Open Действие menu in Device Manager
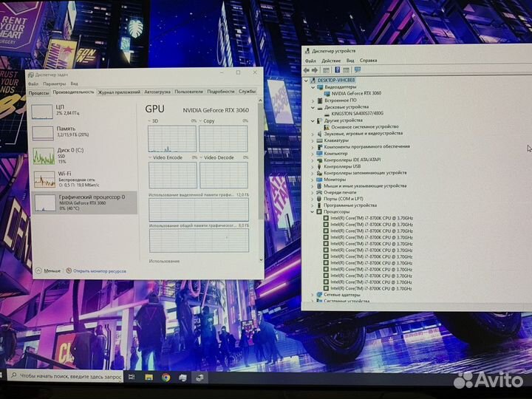This screenshot has height=399, width=532. point(331,61)
